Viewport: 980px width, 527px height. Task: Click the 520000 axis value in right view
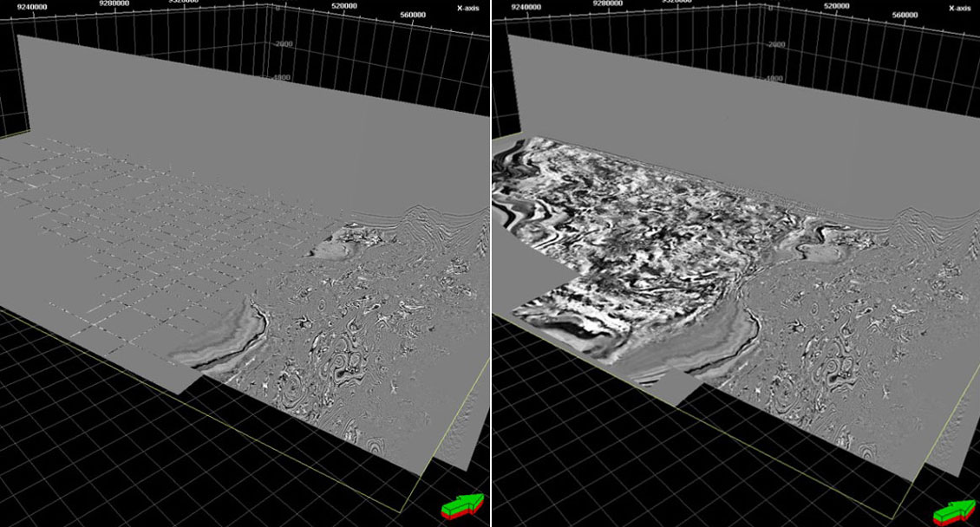pos(837,5)
